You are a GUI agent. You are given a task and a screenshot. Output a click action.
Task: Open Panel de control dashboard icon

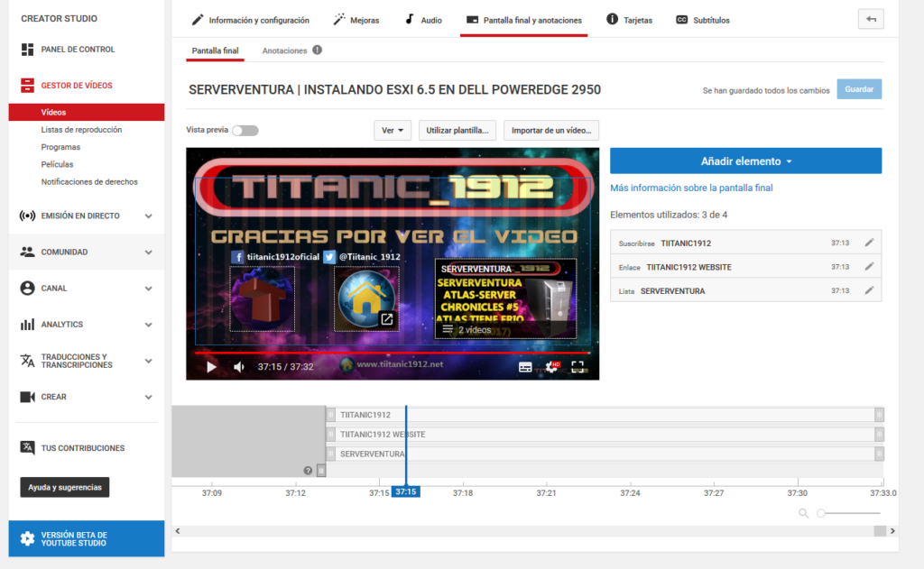point(27,50)
